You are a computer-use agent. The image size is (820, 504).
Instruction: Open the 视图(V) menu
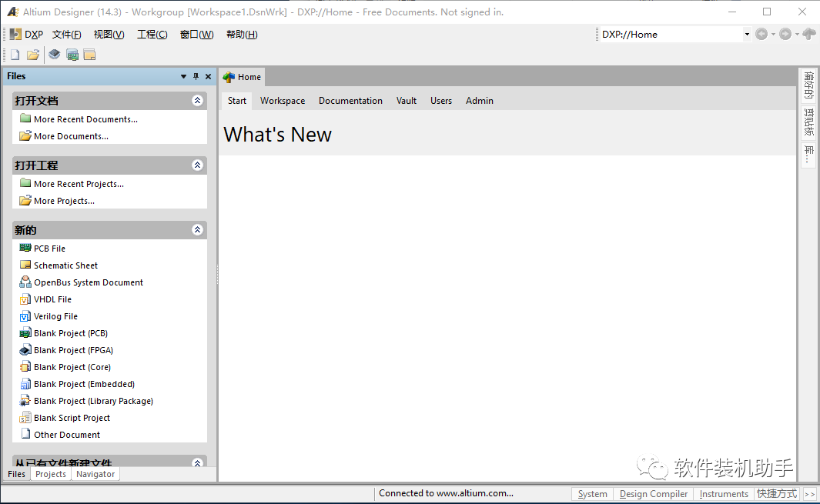coord(109,35)
